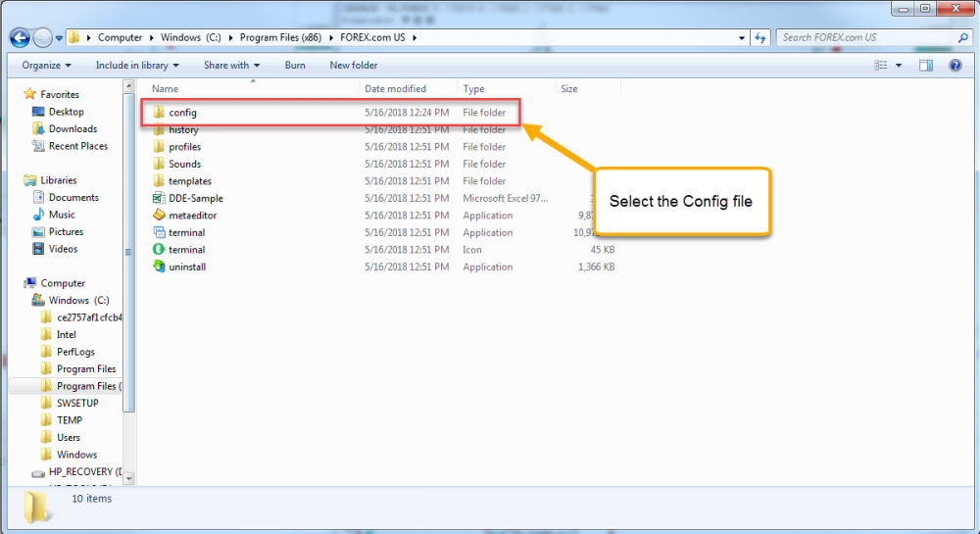
Task: Sort by Date modified column header
Action: [396, 89]
